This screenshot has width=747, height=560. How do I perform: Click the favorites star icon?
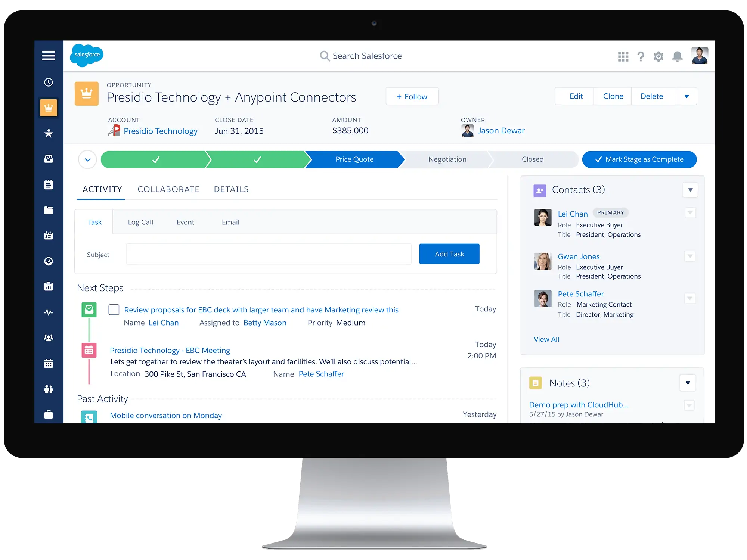[49, 134]
